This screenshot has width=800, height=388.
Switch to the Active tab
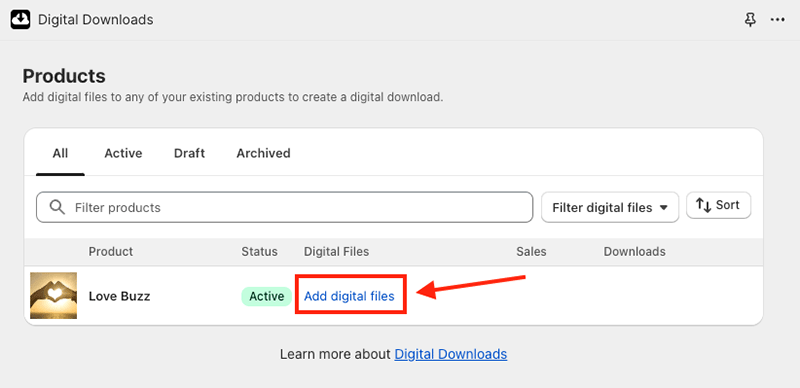tap(123, 153)
